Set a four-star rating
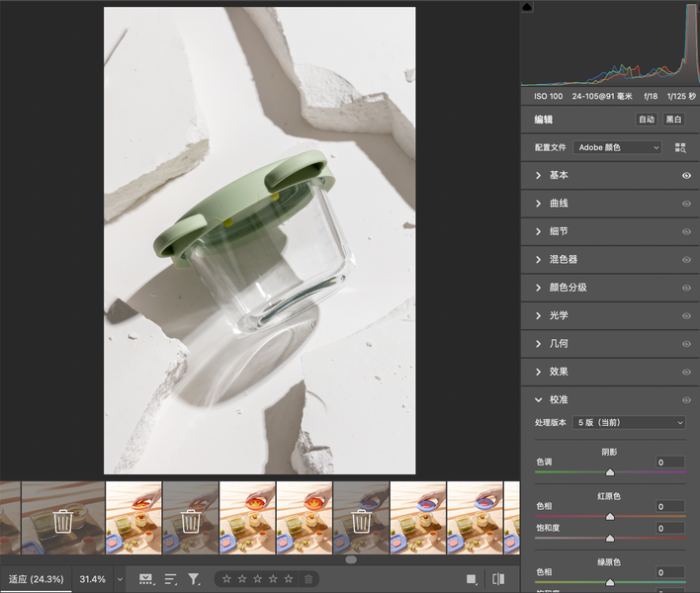 [x=273, y=579]
